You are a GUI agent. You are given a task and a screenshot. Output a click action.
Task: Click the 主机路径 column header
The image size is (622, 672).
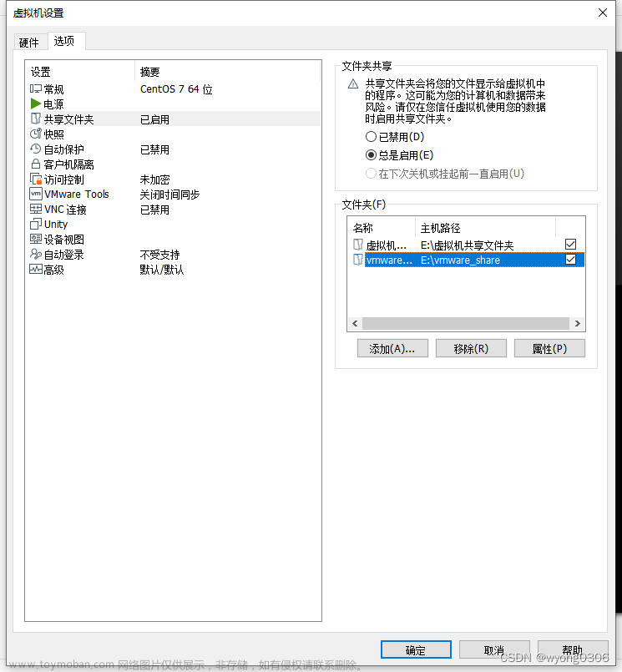tap(485, 228)
